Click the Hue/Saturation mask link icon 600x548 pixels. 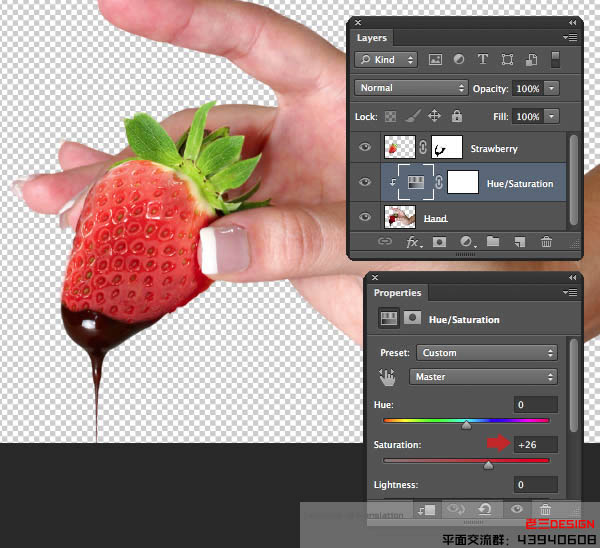[x=439, y=183]
